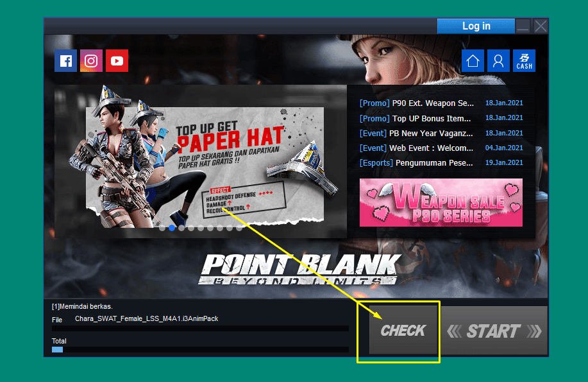Image resolution: width=588 pixels, height=382 pixels.
Task: Click the Total progress bar
Action: [200, 350]
